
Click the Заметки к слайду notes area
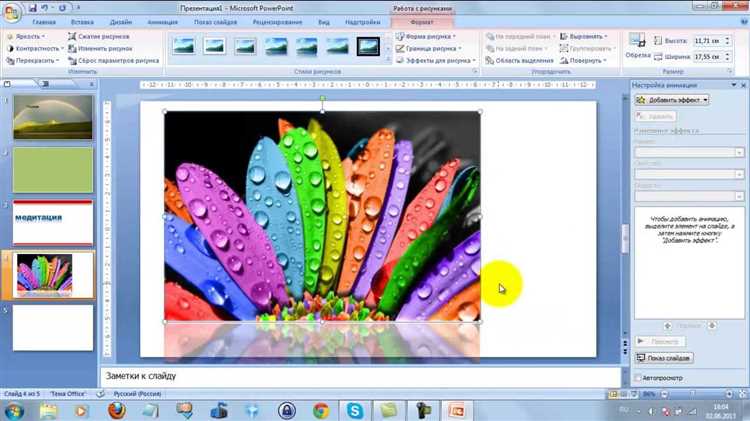360,377
